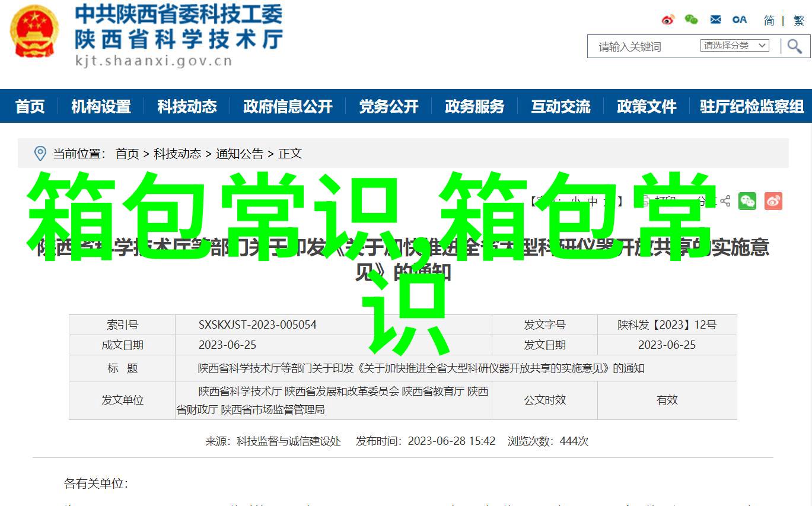This screenshot has width=812, height=506.
Task: Click the magnifying glass search icon
Action: point(794,46)
